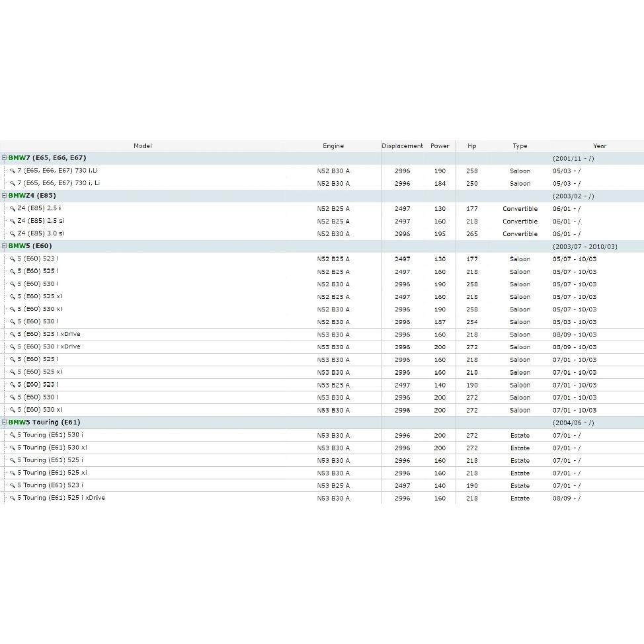This screenshot has height=644, width=644.
Task: Click magnifier icon beside 5 Touring (E61) 525 i xDrive
Action: [x=13, y=498]
